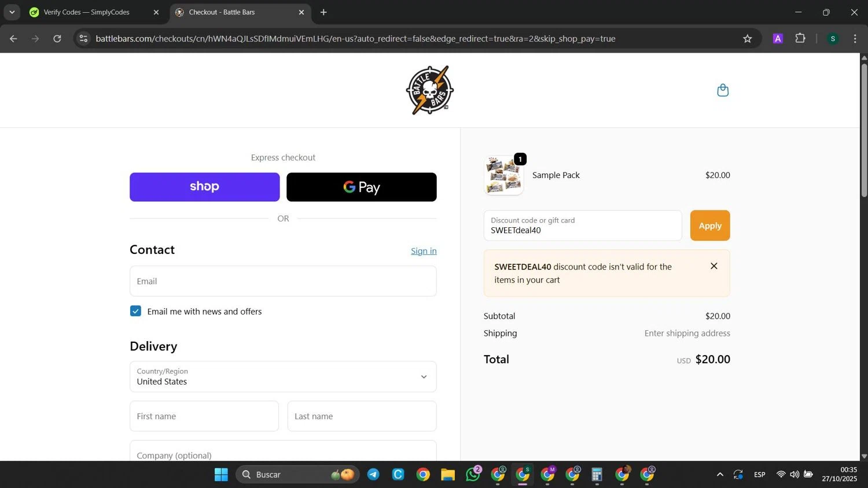This screenshot has width=868, height=488.
Task: Open Calculator from the taskbar
Action: click(x=597, y=475)
